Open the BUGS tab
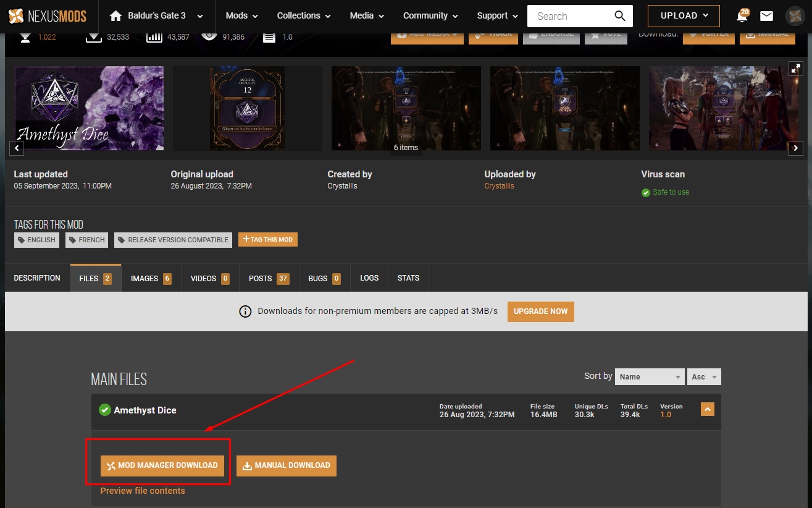The width and height of the screenshot is (812, 508). (324, 278)
